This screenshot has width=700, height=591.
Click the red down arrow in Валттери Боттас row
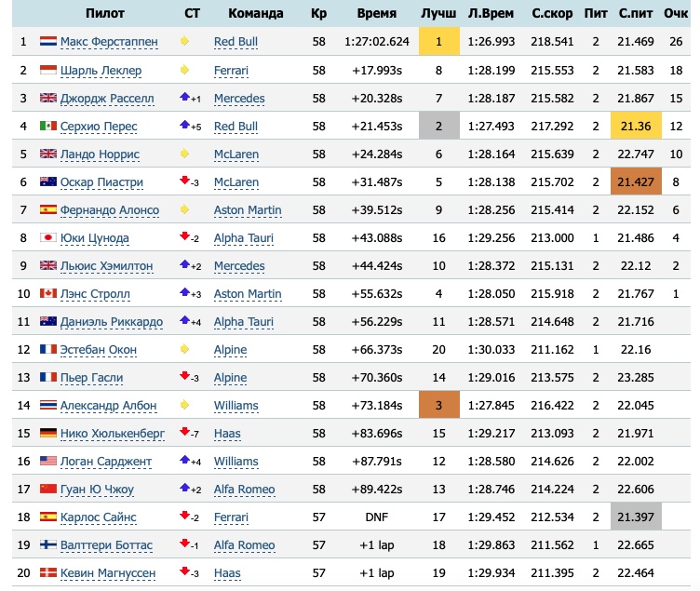click(184, 543)
